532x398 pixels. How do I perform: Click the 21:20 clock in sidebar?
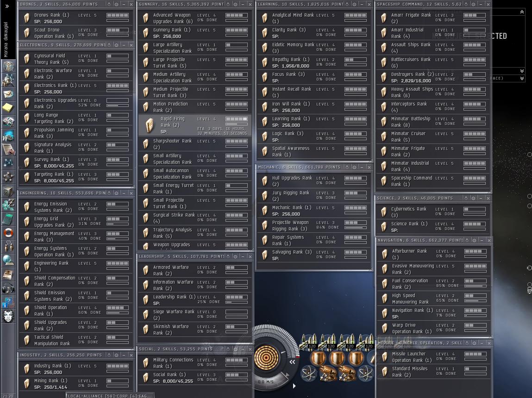click(x=8, y=396)
